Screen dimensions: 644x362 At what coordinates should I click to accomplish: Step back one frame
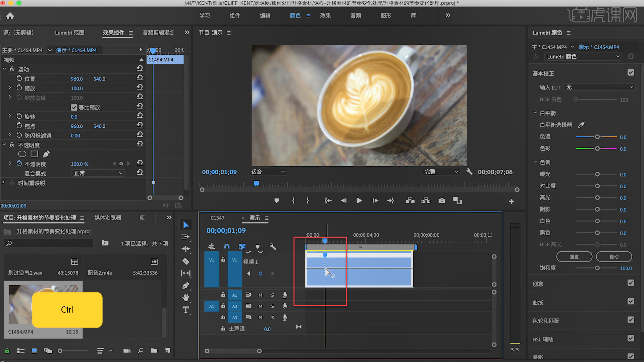coord(344,201)
